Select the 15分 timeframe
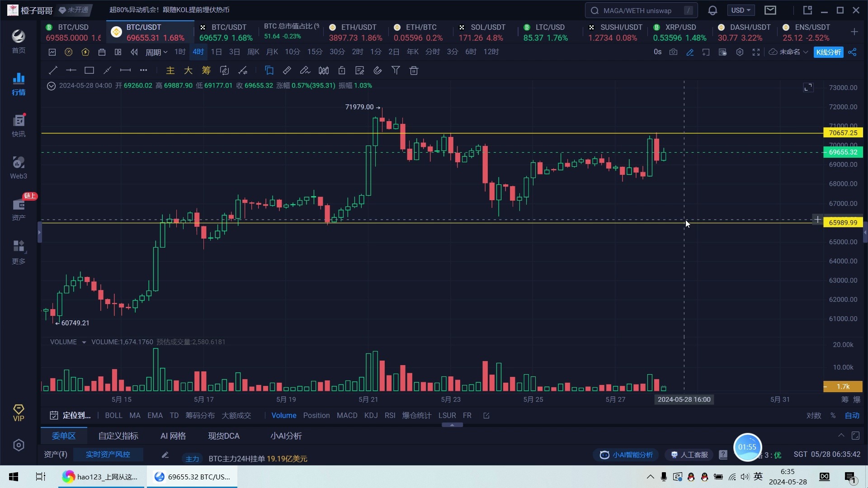 (315, 52)
